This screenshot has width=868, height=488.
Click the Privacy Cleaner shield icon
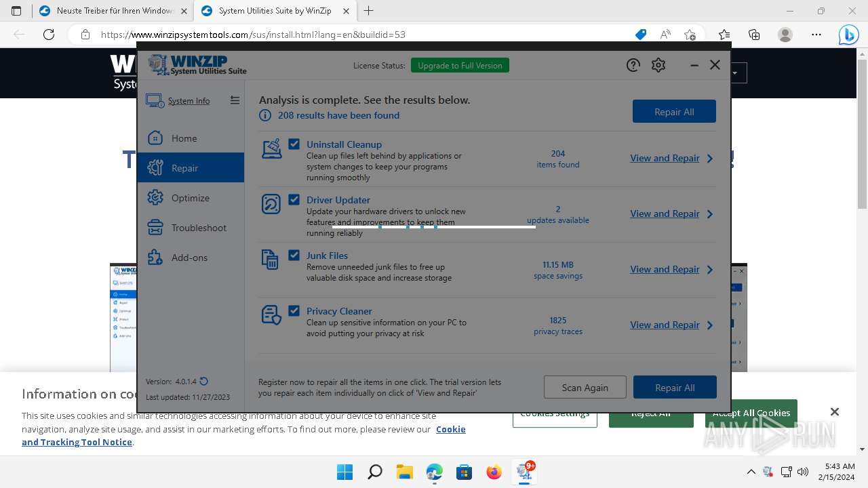coord(271,315)
